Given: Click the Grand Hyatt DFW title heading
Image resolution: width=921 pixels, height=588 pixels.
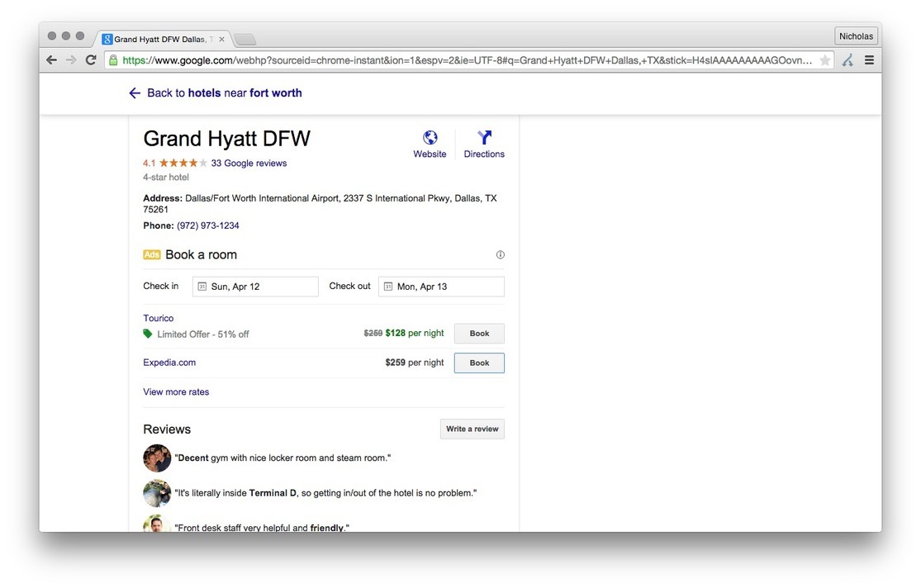Looking at the screenshot, I should click(x=226, y=139).
